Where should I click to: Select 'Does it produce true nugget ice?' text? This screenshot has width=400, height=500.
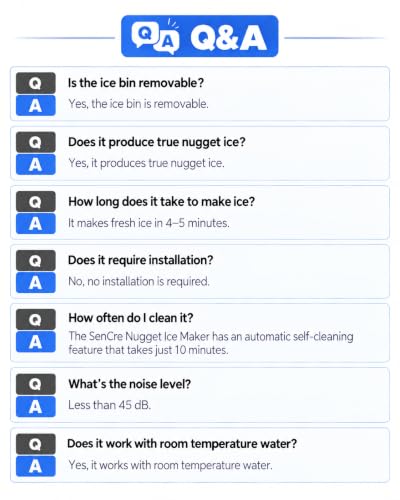[x=157, y=142]
